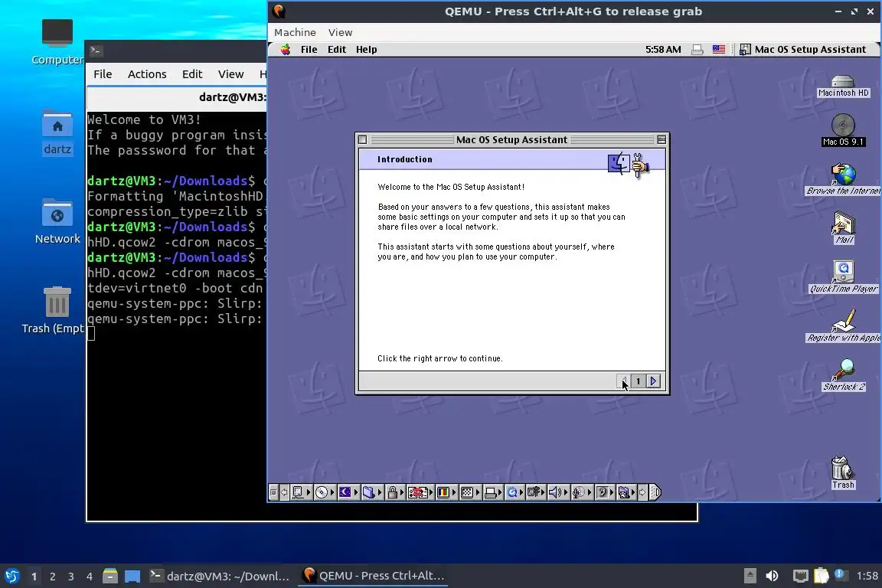Image resolution: width=882 pixels, height=588 pixels.
Task: Open the Speakable Items ear module
Action: (606, 492)
